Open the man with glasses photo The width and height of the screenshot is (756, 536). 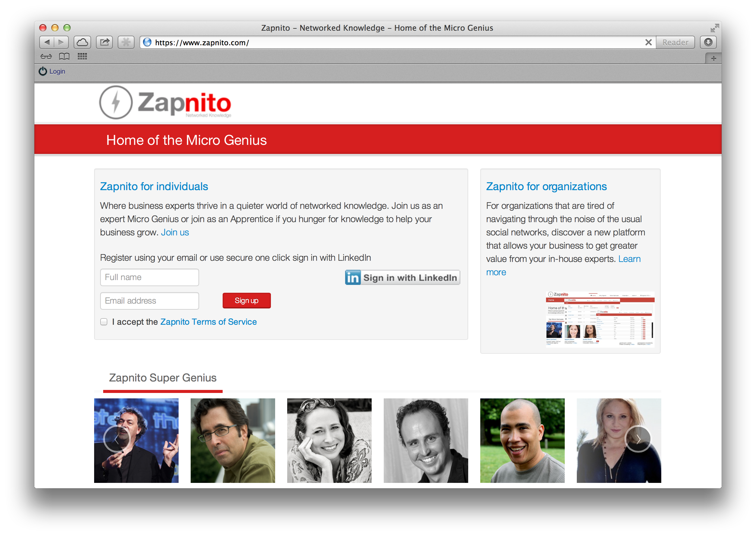[x=233, y=440]
